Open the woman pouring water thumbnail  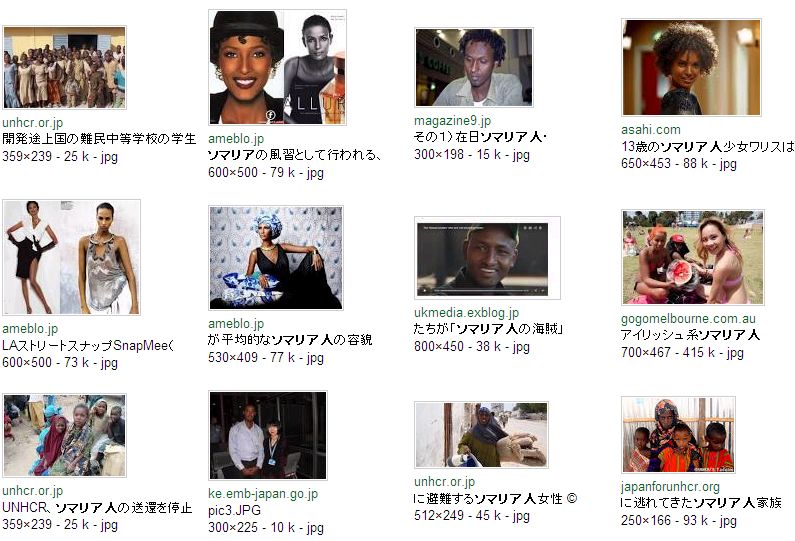pyautogui.click(x=481, y=435)
